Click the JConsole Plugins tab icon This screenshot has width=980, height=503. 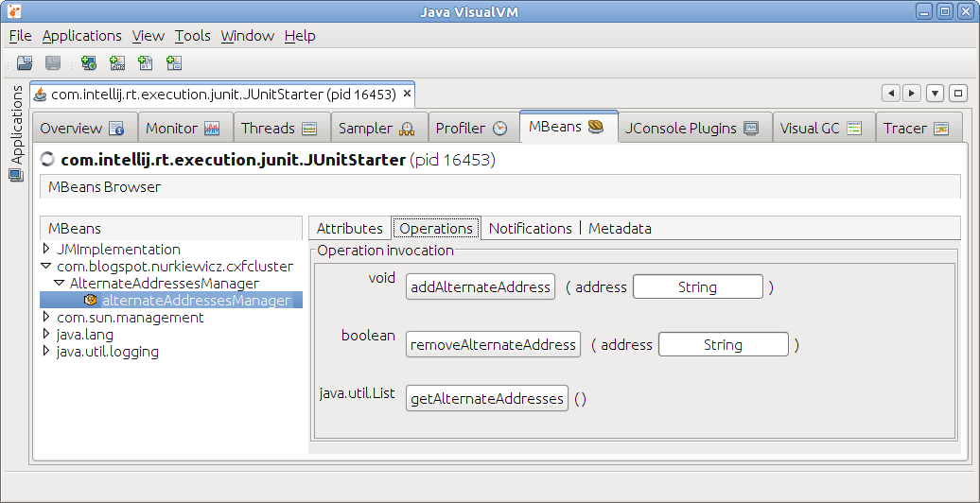click(751, 129)
